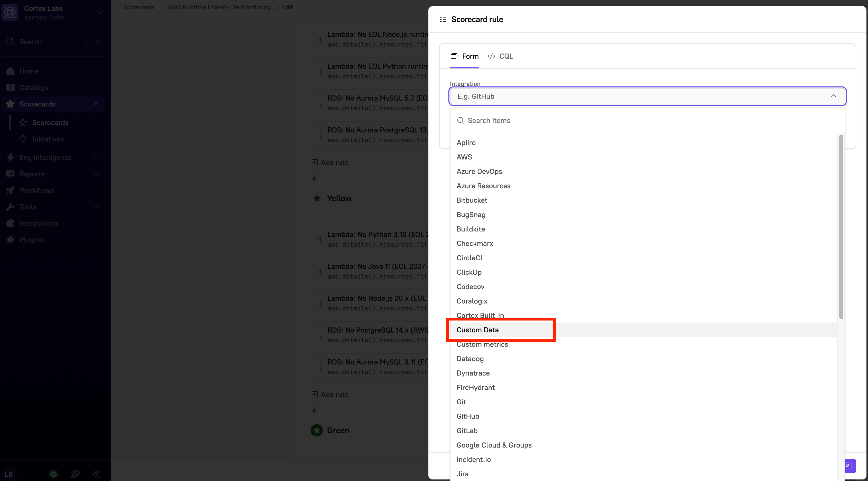The height and width of the screenshot is (481, 868).
Task: Open Scorecards star sub-item
Action: (x=23, y=122)
